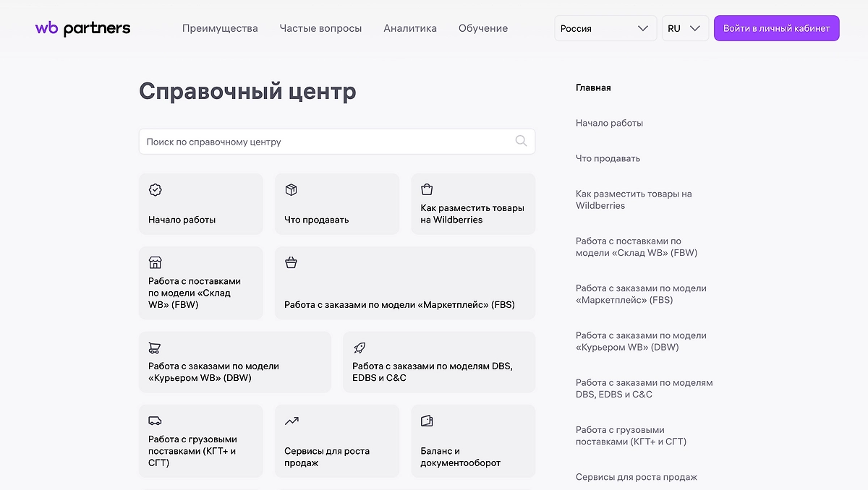Open the Россия country dropdown
This screenshot has width=868, height=490.
coord(605,28)
